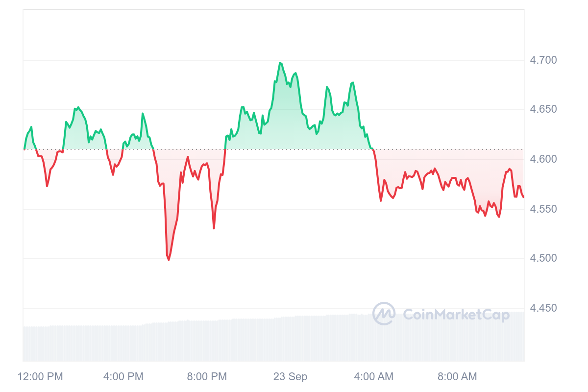588x392 pixels.
Task: Click the lowest red dip below 4.500
Action: (x=169, y=259)
